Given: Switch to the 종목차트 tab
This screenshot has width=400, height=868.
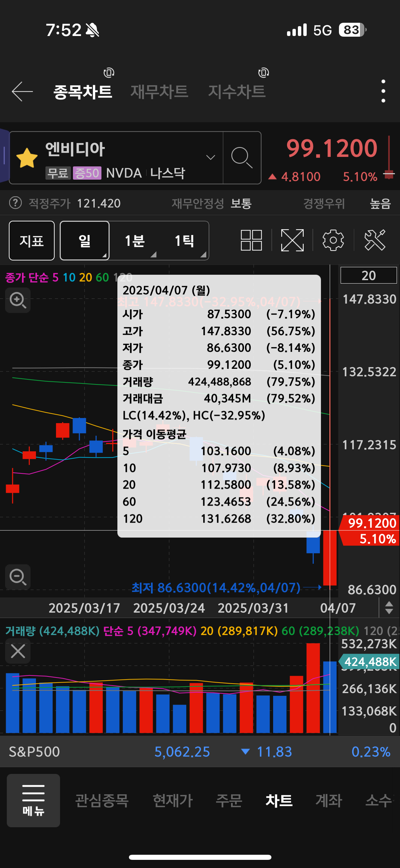Looking at the screenshot, I should (x=83, y=92).
